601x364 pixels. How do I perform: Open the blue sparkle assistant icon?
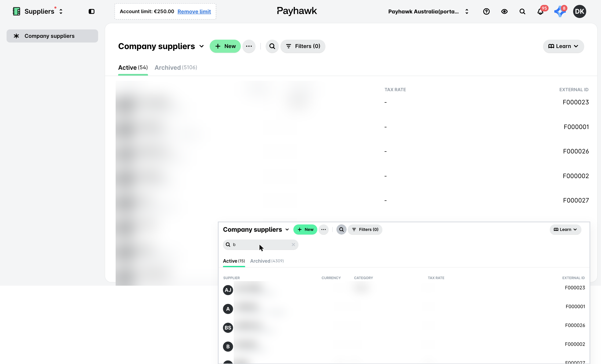point(560,12)
